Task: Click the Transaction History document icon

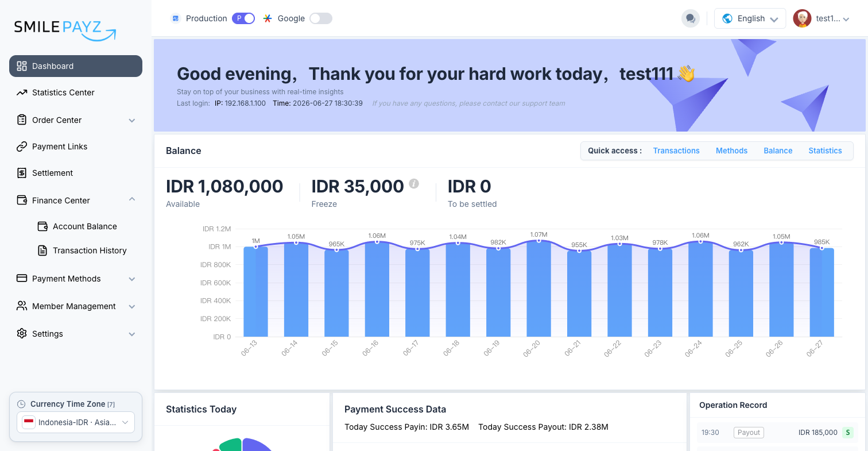Action: pyautogui.click(x=42, y=250)
